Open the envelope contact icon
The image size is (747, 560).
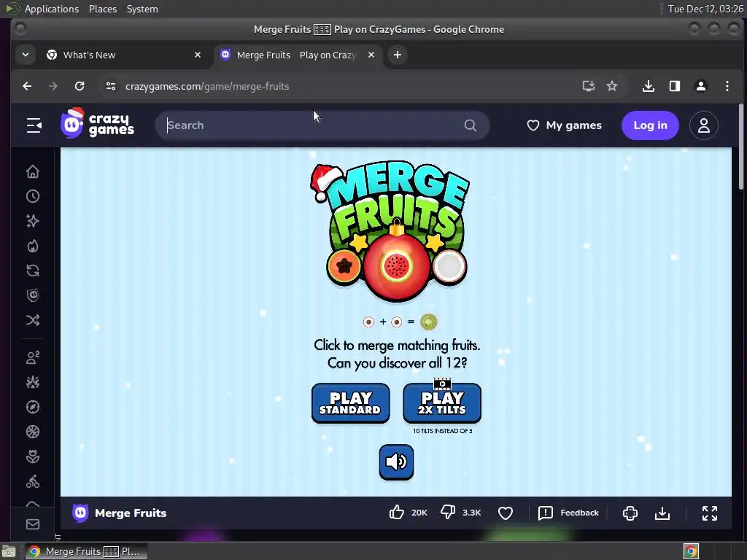click(x=33, y=524)
